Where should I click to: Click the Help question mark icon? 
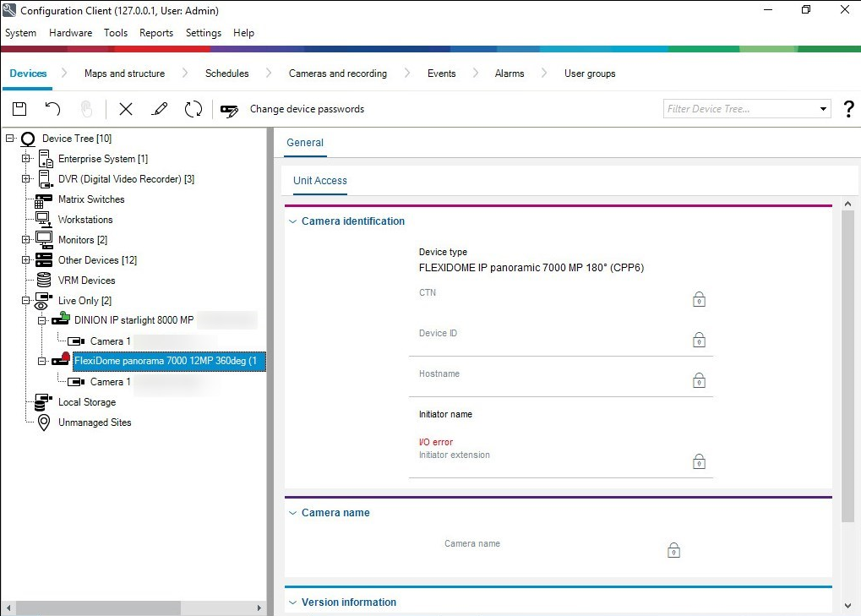coord(848,109)
